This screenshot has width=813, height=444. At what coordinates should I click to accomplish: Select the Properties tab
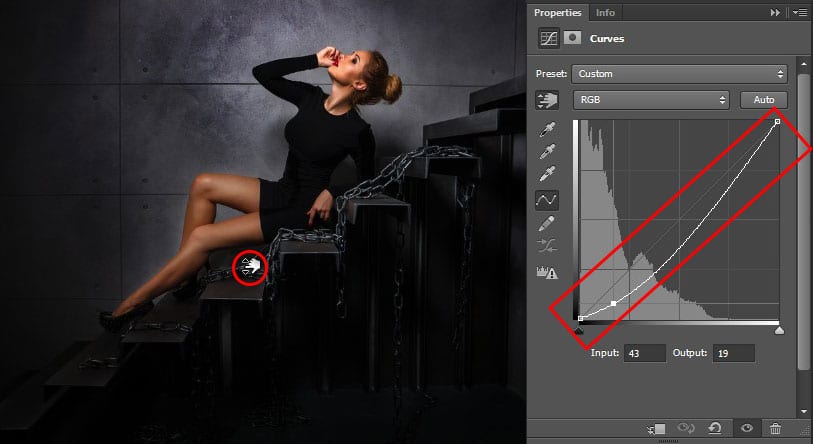pos(557,12)
